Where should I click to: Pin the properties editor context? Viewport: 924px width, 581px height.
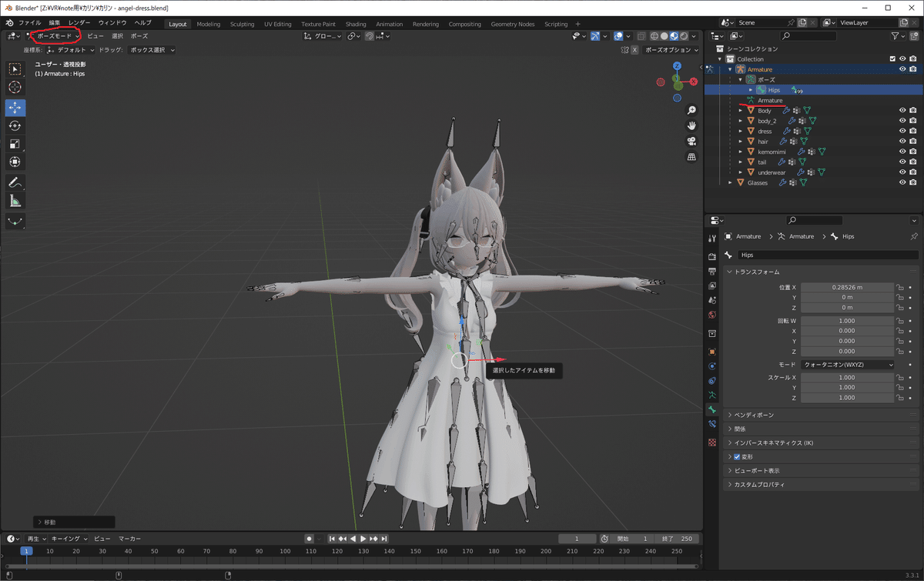point(914,236)
